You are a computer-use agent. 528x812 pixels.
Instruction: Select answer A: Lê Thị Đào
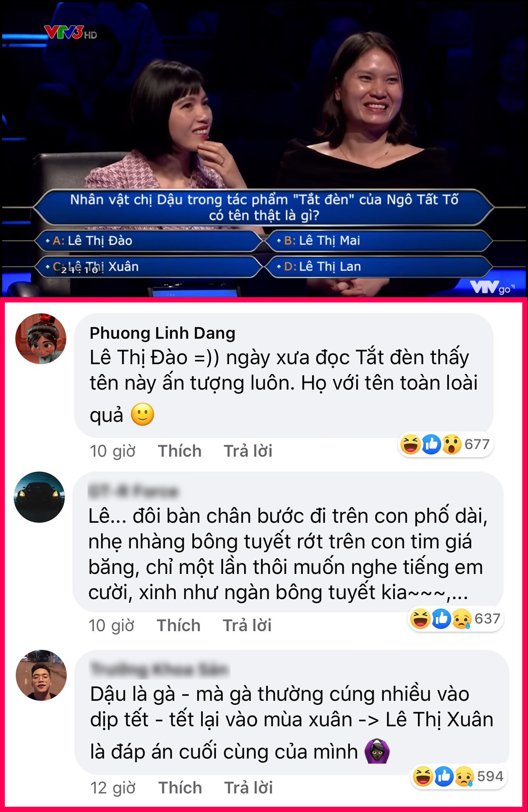(x=149, y=241)
